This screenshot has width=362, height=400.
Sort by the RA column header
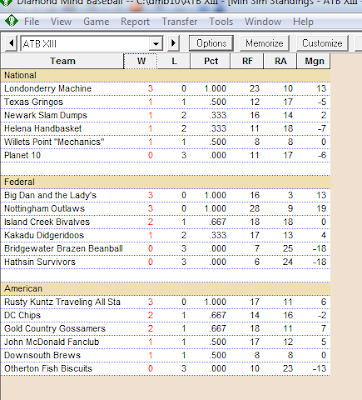click(280, 61)
